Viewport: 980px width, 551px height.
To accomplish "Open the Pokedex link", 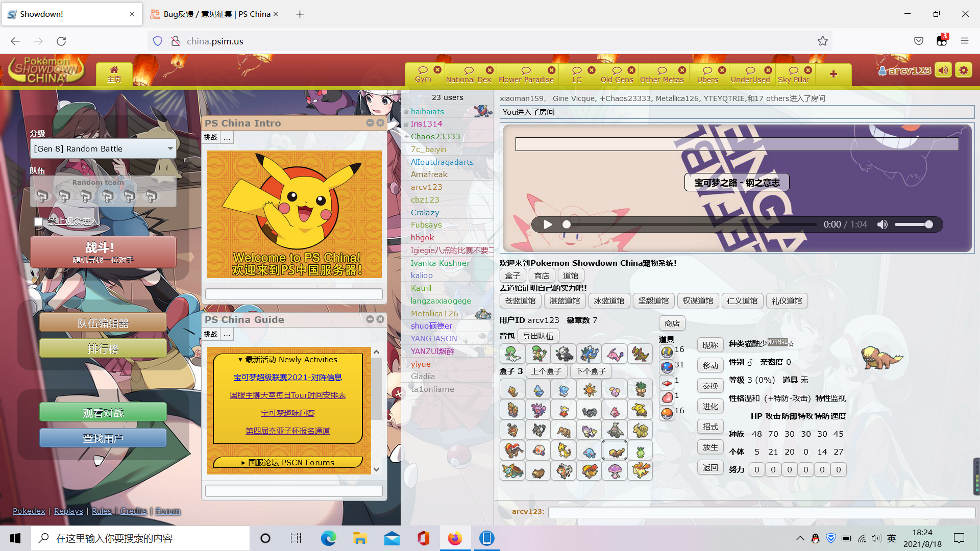I will [29, 511].
